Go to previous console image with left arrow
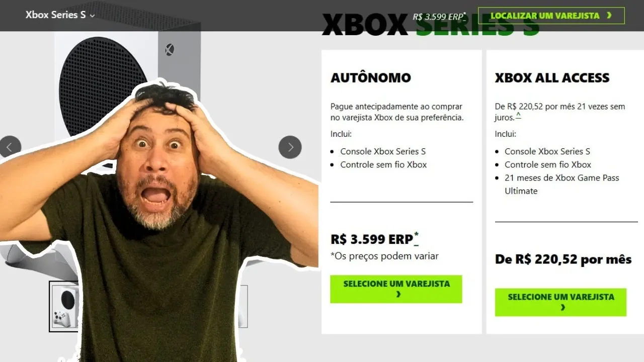This screenshot has height=362, width=644. pyautogui.click(x=10, y=147)
